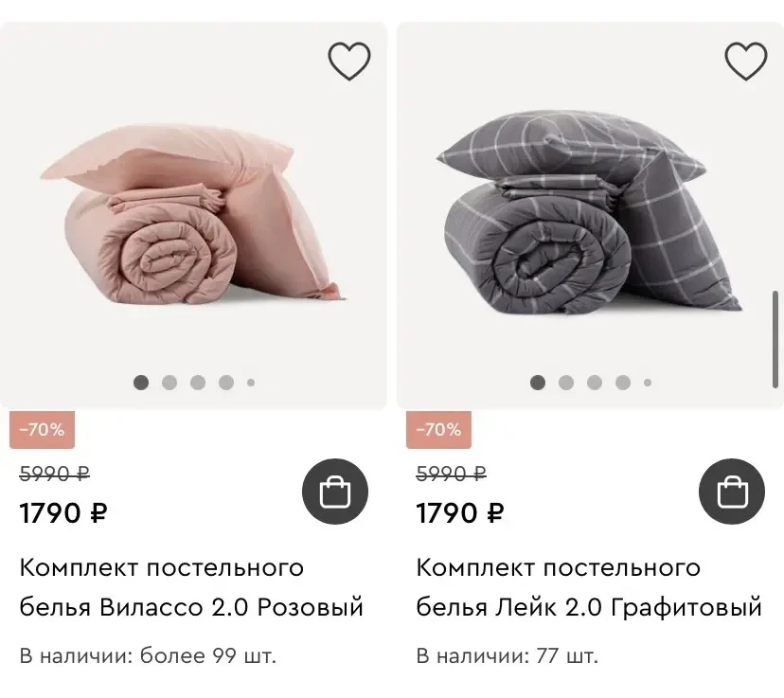Click the -70% badge on graphite set
The width and height of the screenshot is (784, 698).
click(438, 430)
